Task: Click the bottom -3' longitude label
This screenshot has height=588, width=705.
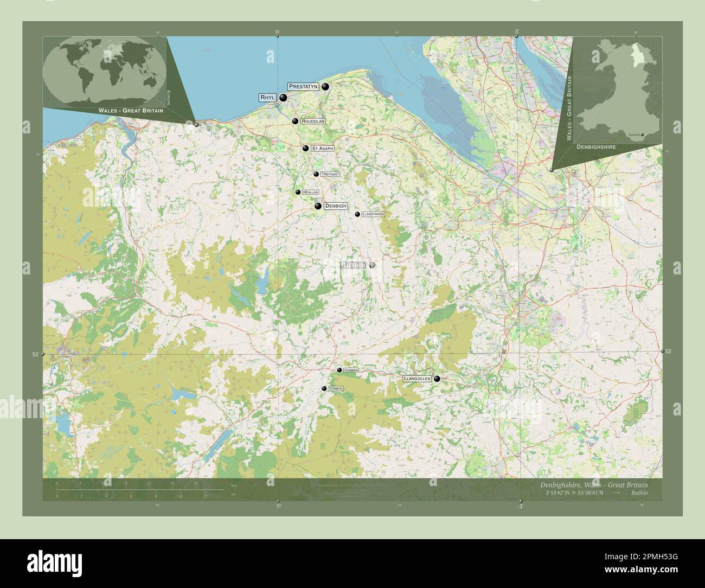Action: pyautogui.click(x=520, y=506)
